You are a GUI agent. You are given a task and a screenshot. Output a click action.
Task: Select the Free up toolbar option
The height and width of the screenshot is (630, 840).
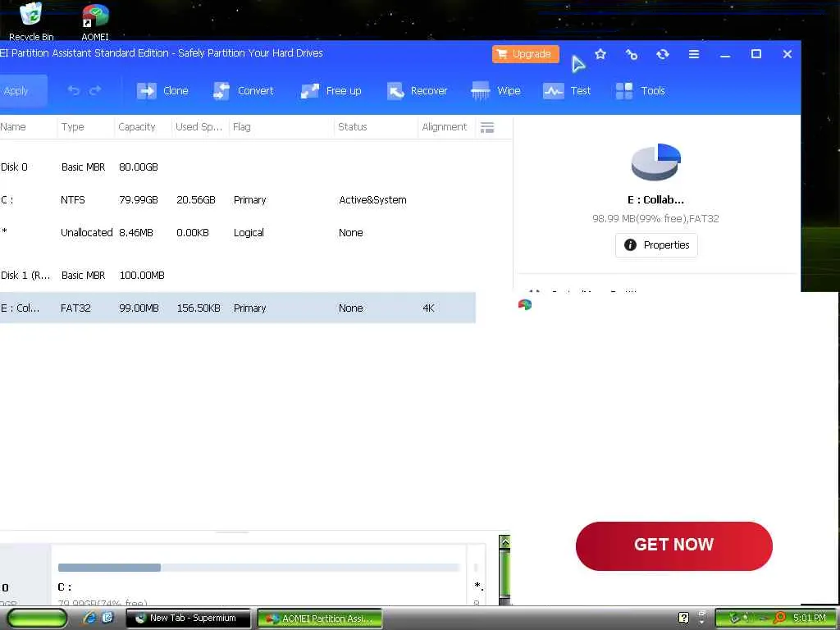pos(331,90)
